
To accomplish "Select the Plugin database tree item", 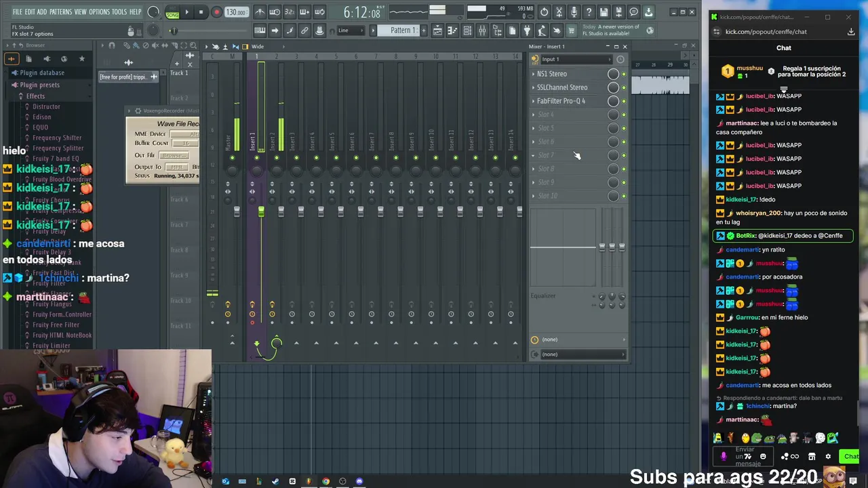I will [42, 73].
